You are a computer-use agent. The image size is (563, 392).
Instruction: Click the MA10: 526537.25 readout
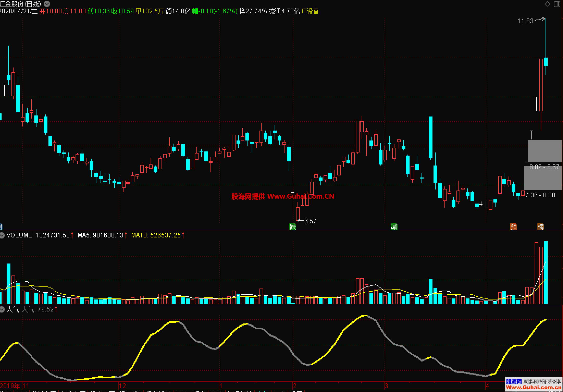(x=156, y=235)
